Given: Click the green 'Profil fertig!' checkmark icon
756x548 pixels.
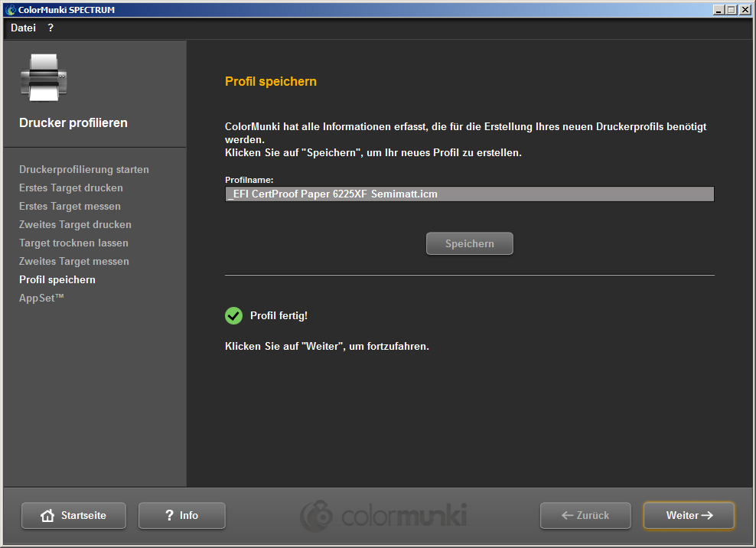Looking at the screenshot, I should tap(234, 315).
